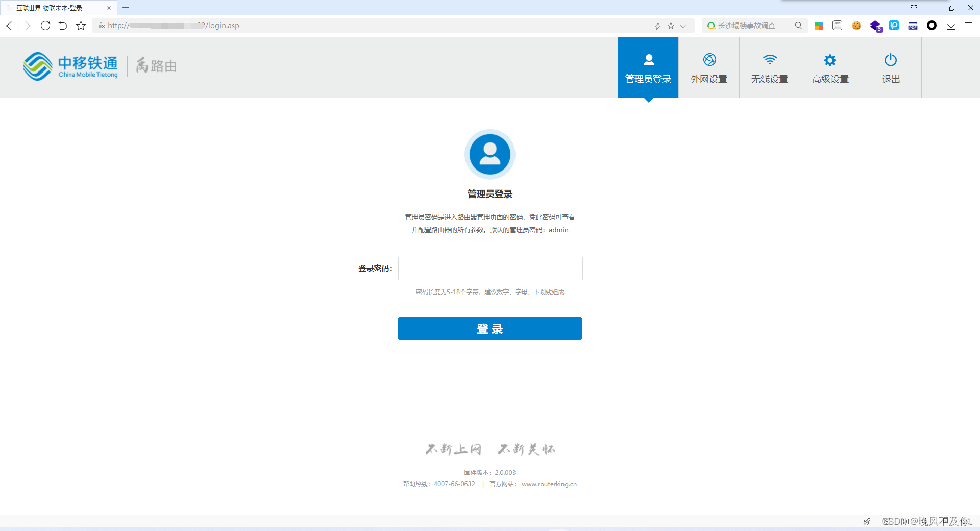Click the search magnifier icon
The height and width of the screenshot is (531, 980).
click(798, 26)
